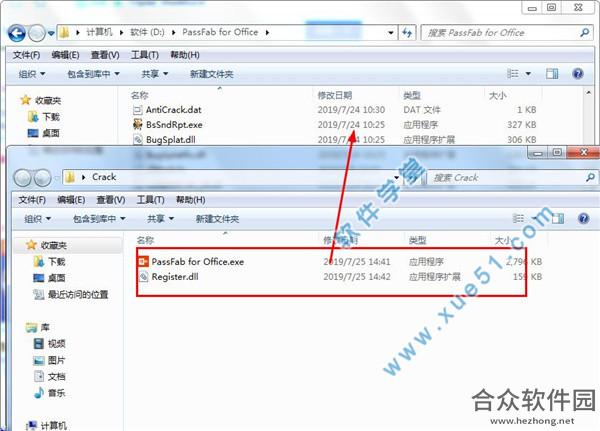Open help icon in PassFab window
Viewport: 600px width, 431px height.
click(578, 73)
